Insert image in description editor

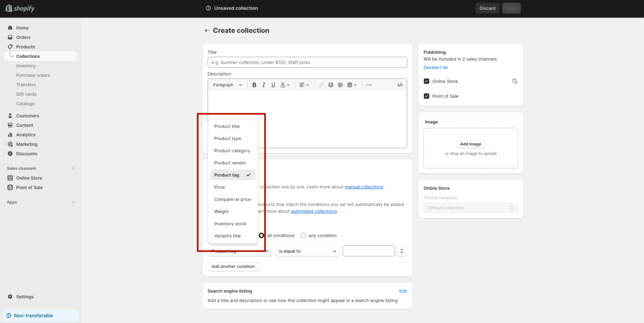point(331,85)
